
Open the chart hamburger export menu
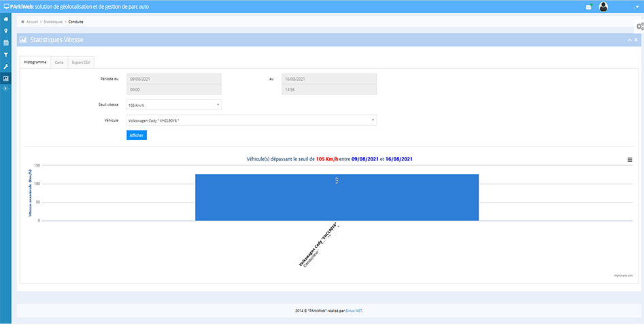(x=630, y=159)
